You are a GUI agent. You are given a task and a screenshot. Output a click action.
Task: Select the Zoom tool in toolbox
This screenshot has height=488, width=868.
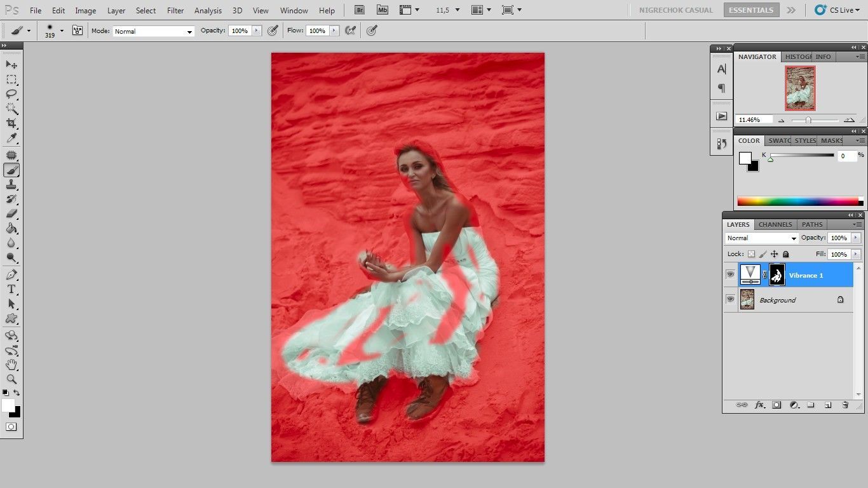click(x=11, y=379)
